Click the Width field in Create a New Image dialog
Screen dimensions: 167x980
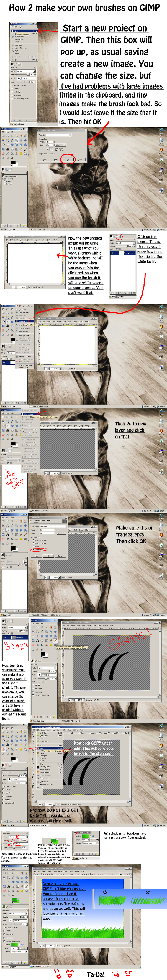[x=50, y=142]
